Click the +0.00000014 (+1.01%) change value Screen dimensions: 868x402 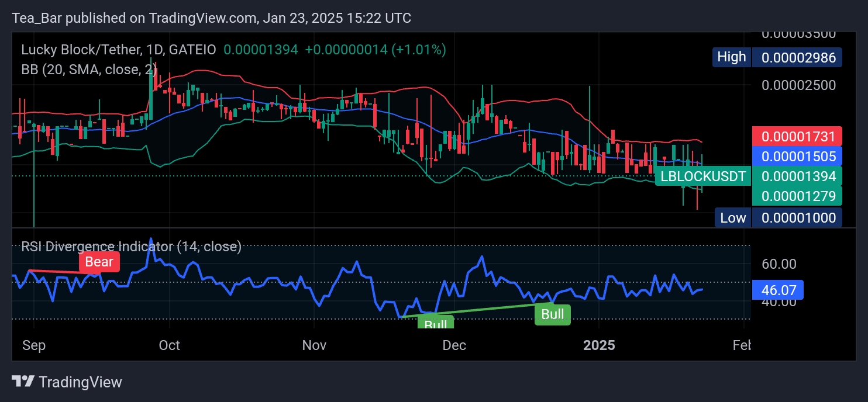pyautogui.click(x=376, y=50)
